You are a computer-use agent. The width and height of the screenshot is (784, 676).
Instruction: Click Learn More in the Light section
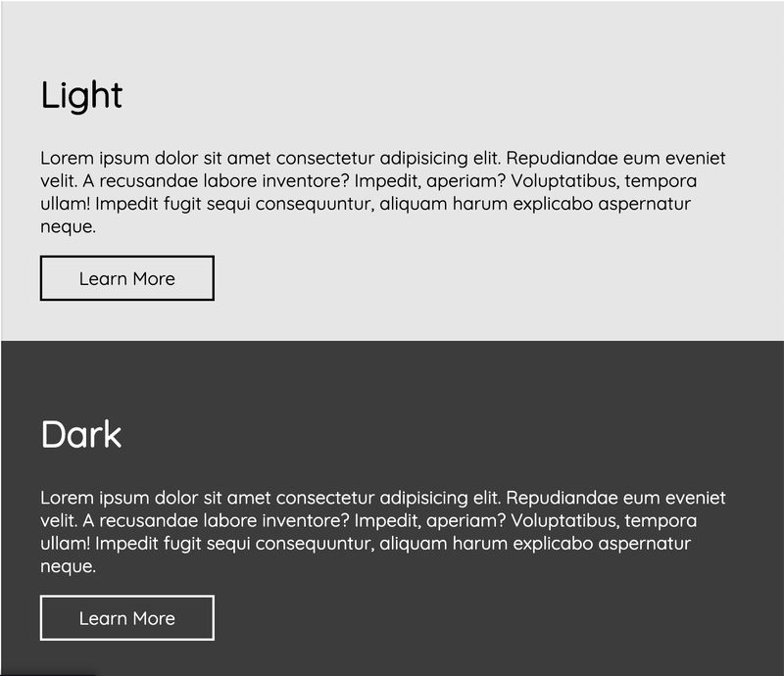pos(126,278)
